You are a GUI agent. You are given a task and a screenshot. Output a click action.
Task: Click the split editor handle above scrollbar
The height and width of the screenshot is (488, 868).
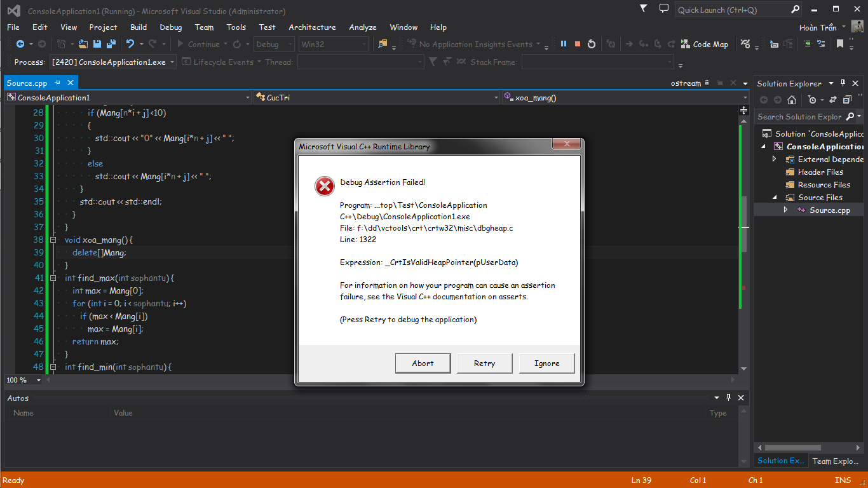pyautogui.click(x=744, y=110)
